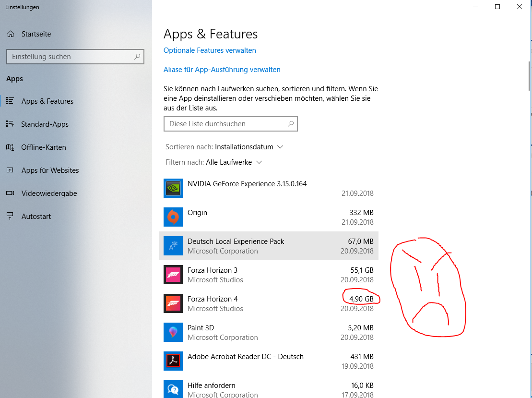Click the 67,0 MB size value
The image size is (532, 398).
[361, 241]
